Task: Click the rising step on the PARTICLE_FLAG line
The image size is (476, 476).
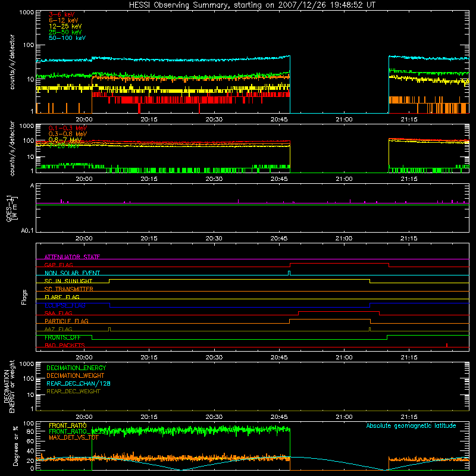Action: pos(290,321)
